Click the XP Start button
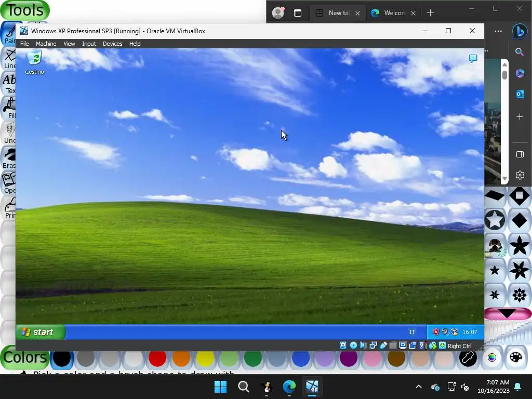This screenshot has width=532, height=399. pyautogui.click(x=40, y=332)
